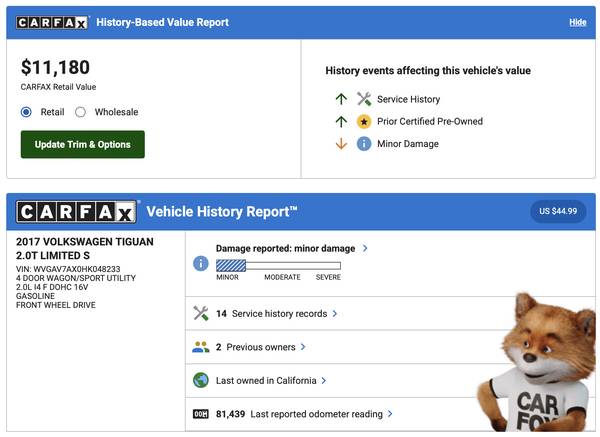This screenshot has width=600, height=437.
Task: Click the odometer icon beside 81,439 reading
Action: click(x=200, y=413)
